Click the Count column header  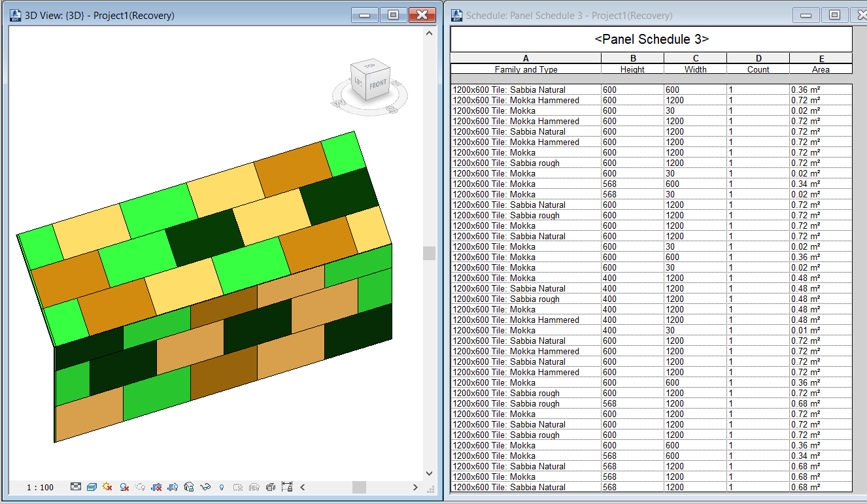[x=758, y=69]
